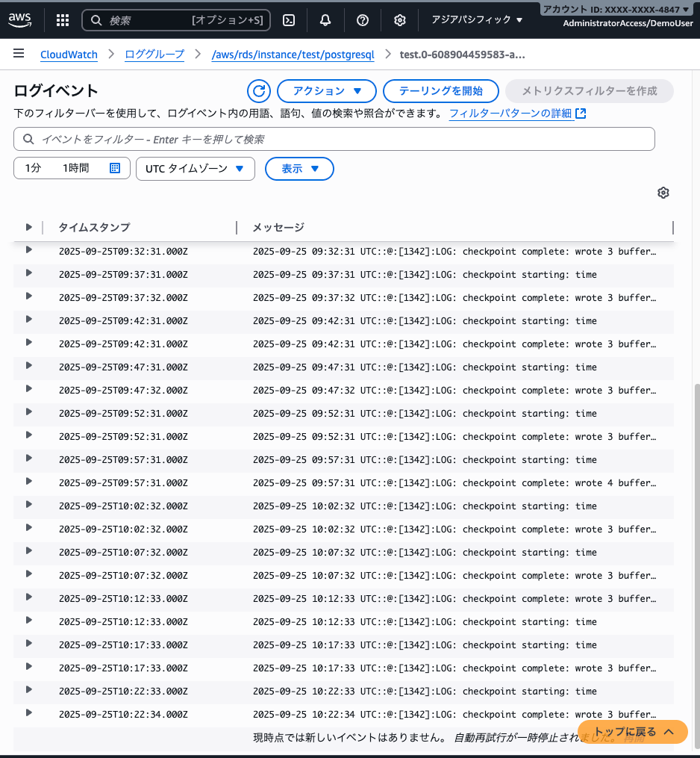This screenshot has width=700, height=758.
Task: Click the 現時点では新しいイベントはありません message
Action: click(350, 738)
